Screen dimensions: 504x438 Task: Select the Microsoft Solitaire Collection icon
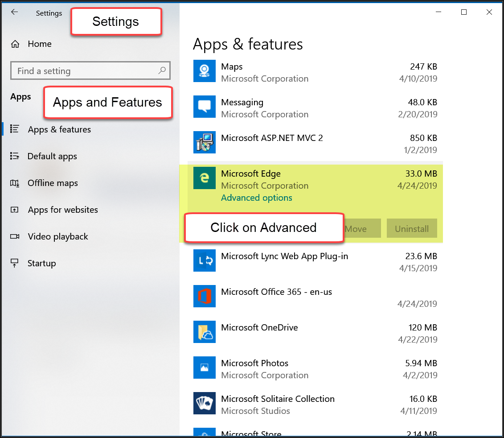[x=205, y=403]
